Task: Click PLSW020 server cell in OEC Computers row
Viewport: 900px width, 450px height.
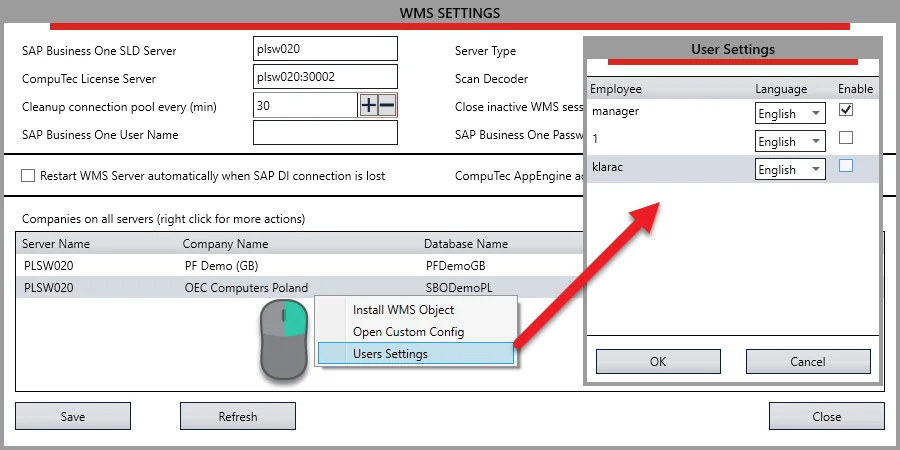Action: 49,288
